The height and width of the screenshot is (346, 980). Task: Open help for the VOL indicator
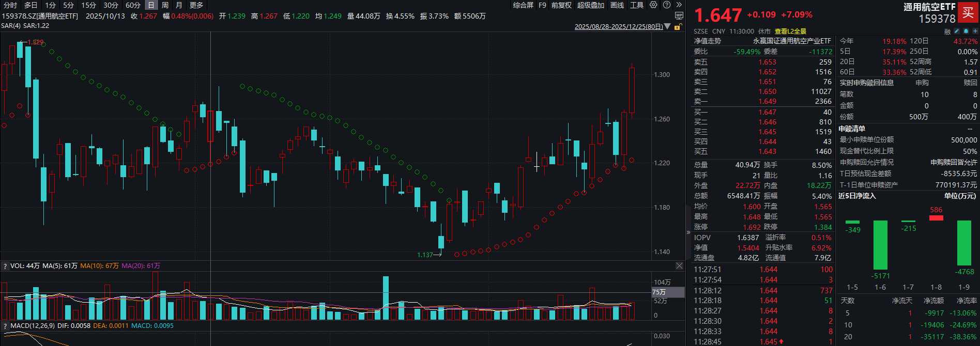(5, 266)
